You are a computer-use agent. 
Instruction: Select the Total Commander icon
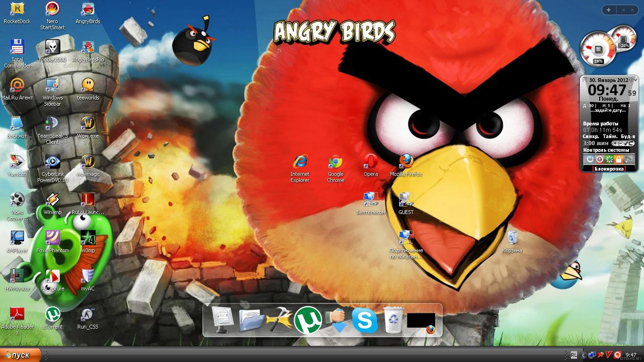click(x=17, y=53)
